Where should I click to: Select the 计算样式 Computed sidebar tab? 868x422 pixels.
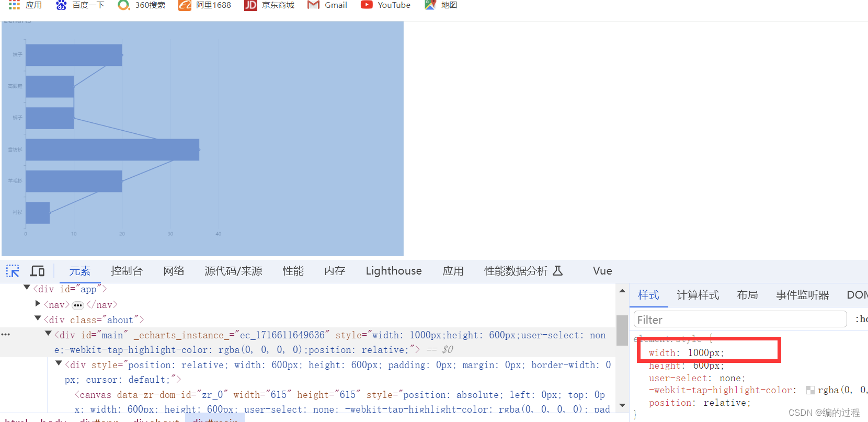[698, 295]
